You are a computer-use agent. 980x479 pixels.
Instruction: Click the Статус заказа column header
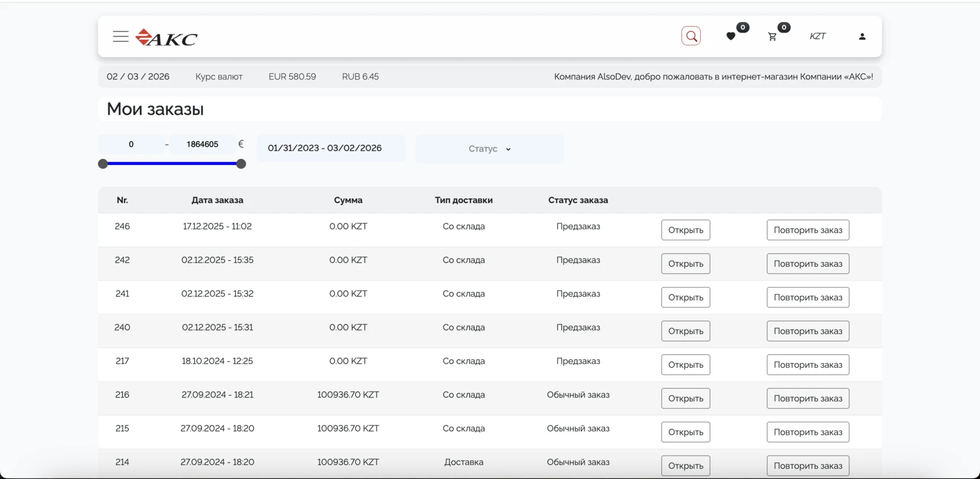578,200
